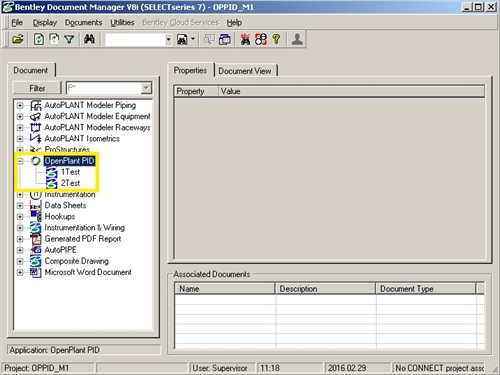The height and width of the screenshot is (375, 500).
Task: Click the Microsoft Word Document icon
Action: click(35, 272)
